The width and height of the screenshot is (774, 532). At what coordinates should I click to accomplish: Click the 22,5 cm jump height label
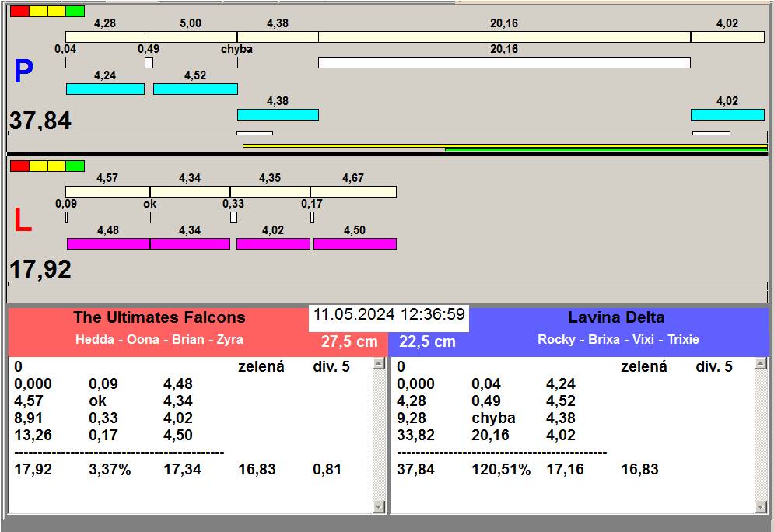tap(427, 341)
